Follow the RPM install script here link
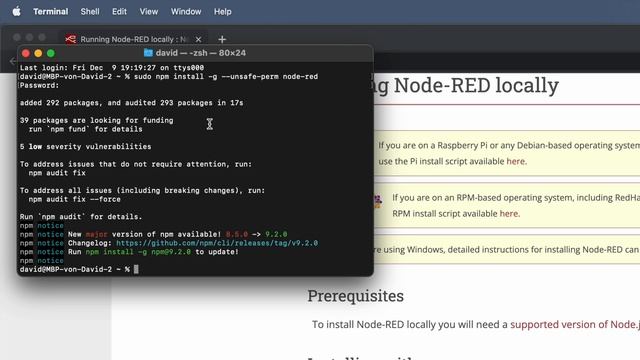Screen dimensions: 640x360 [509, 213]
